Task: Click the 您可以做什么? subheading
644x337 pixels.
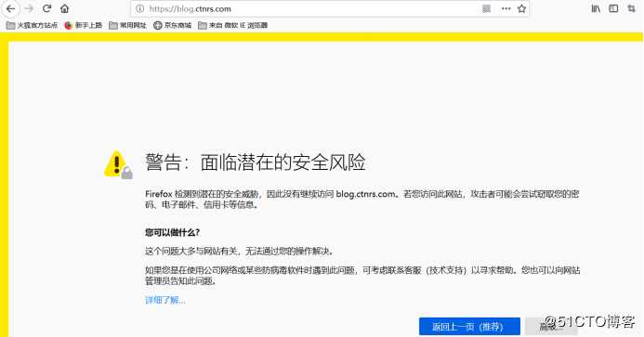Action: coord(172,233)
